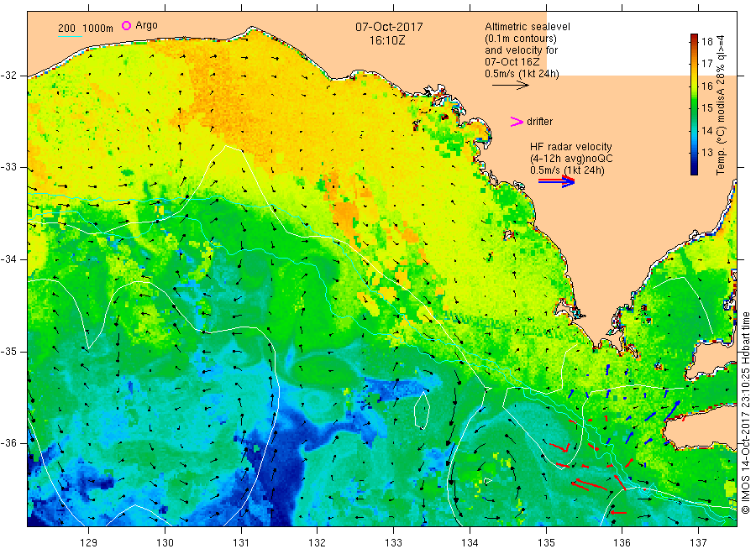Click the 134 longitude axis label

[470, 543]
